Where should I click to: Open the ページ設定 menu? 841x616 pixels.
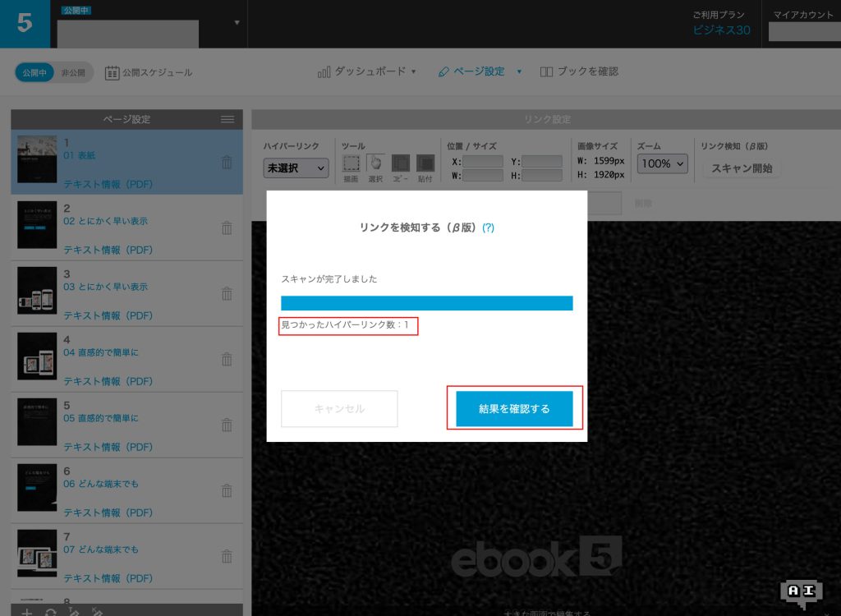[x=480, y=71]
